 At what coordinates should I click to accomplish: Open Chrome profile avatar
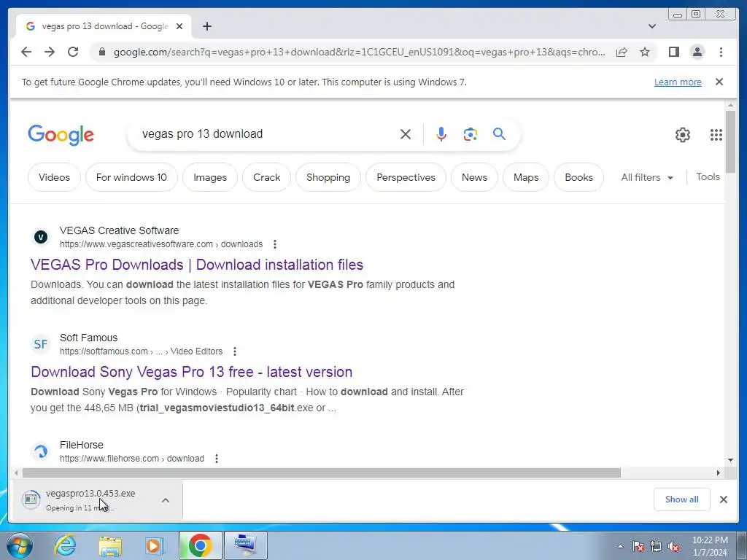pyautogui.click(x=697, y=52)
